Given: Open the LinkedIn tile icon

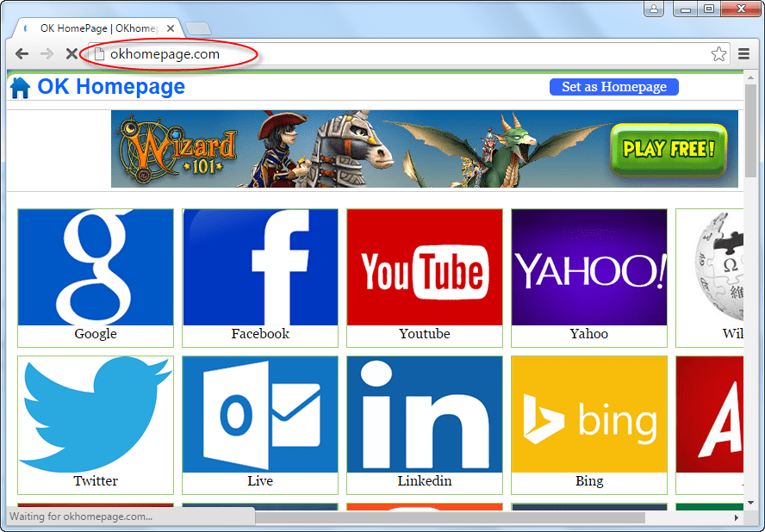Looking at the screenshot, I should tap(425, 414).
